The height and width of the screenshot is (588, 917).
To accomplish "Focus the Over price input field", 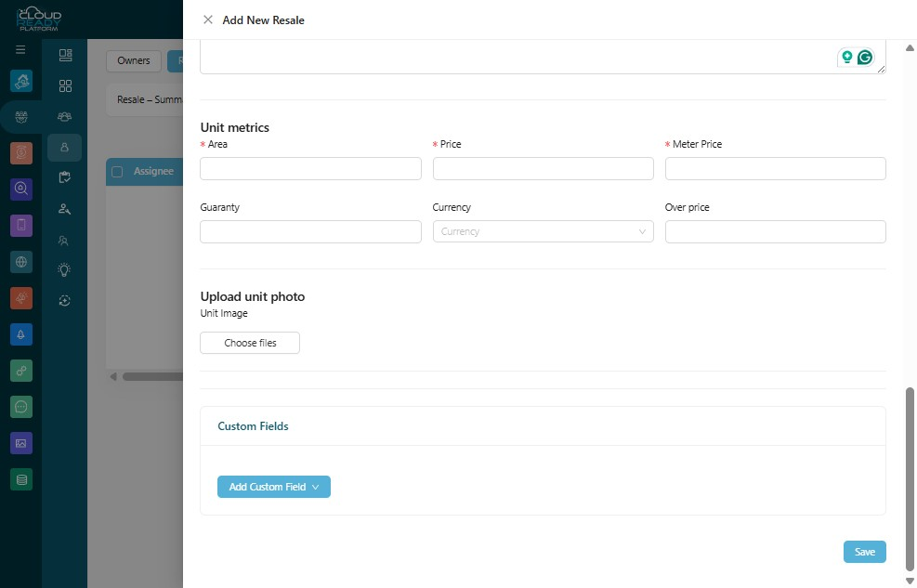I will [x=775, y=231].
